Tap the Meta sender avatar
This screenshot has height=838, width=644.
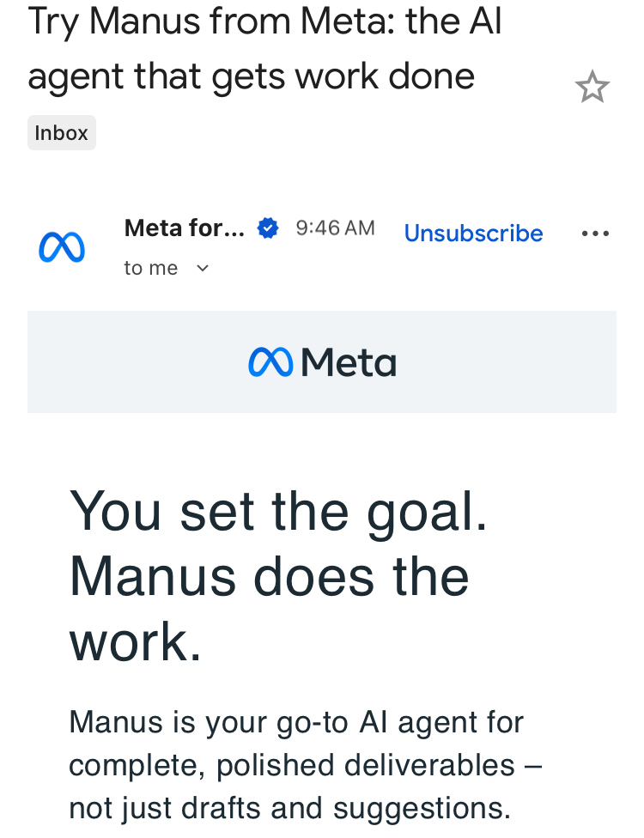point(62,248)
